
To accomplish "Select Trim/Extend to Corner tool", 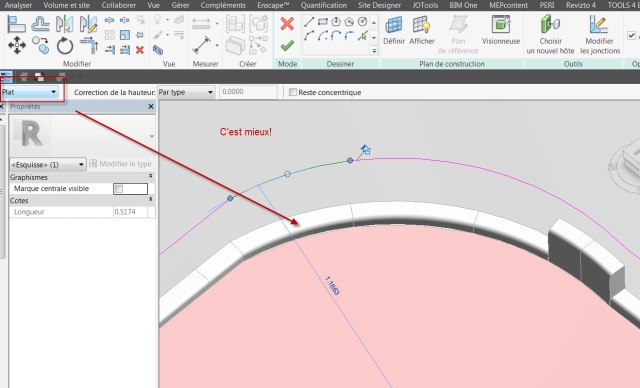I will [89, 46].
